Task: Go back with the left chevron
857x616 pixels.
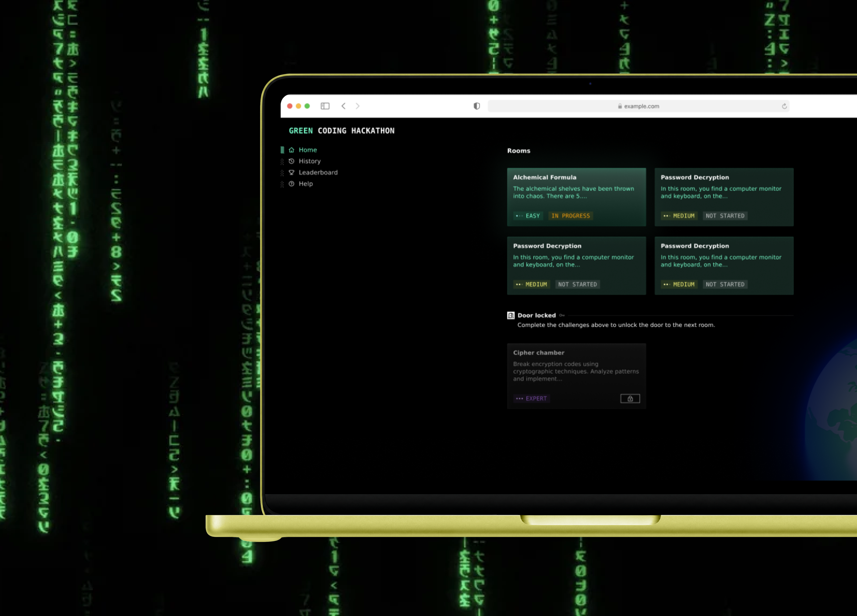Action: [x=343, y=106]
